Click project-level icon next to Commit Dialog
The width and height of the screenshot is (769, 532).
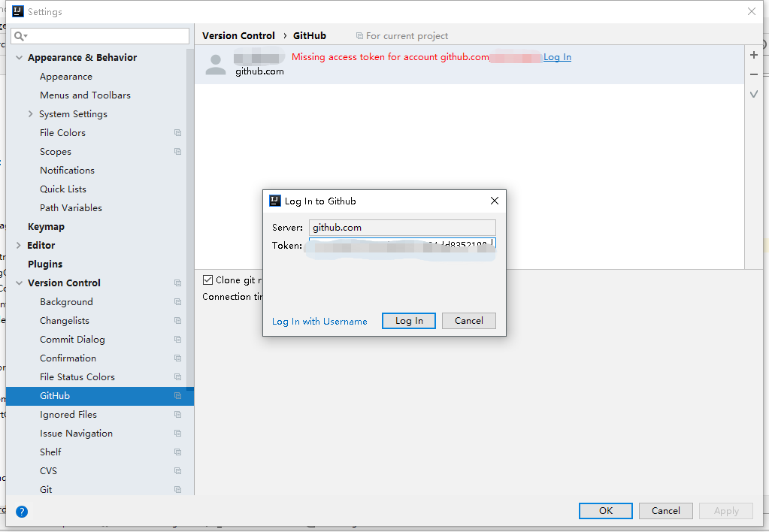pyautogui.click(x=177, y=340)
